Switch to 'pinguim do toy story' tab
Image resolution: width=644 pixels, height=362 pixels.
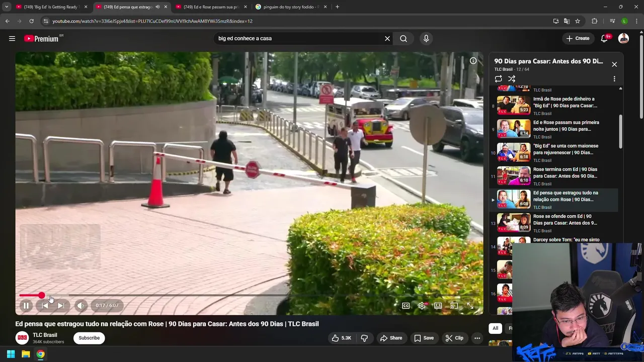point(291,7)
